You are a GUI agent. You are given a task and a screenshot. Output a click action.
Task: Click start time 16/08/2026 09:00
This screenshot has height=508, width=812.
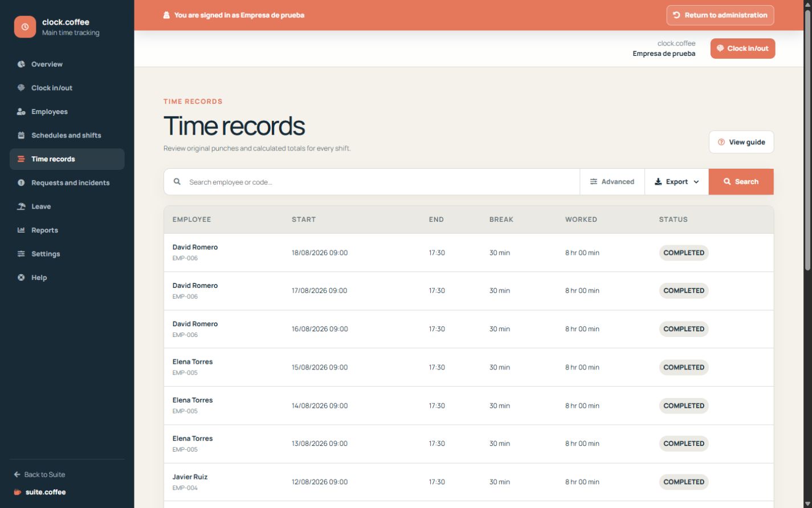320,329
